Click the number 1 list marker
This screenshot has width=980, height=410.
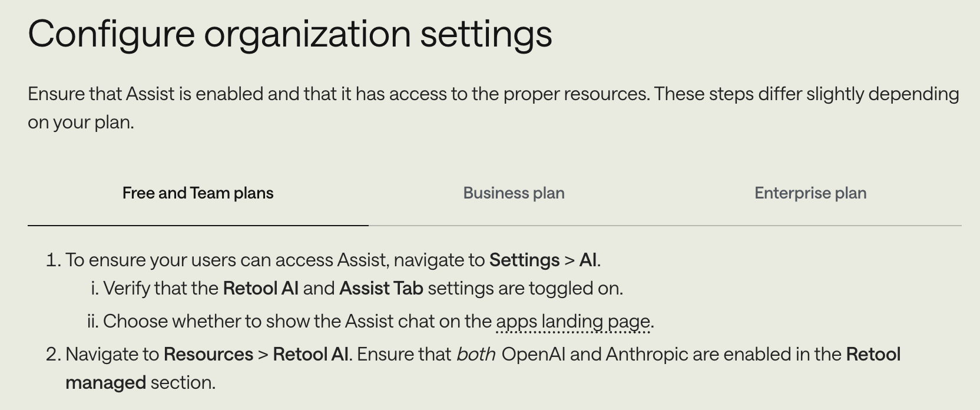(x=53, y=260)
